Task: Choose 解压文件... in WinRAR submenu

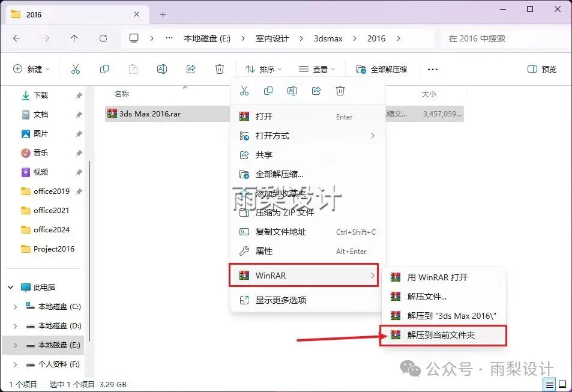Action: coord(443,297)
